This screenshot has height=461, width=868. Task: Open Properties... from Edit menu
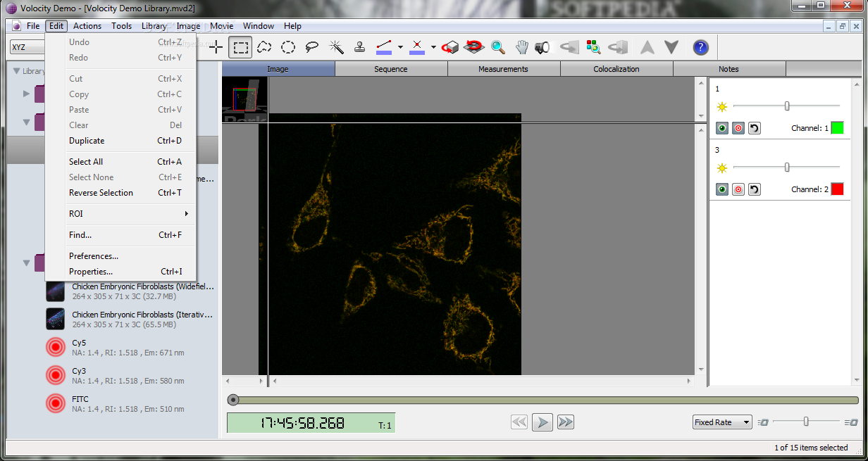[x=120, y=272]
